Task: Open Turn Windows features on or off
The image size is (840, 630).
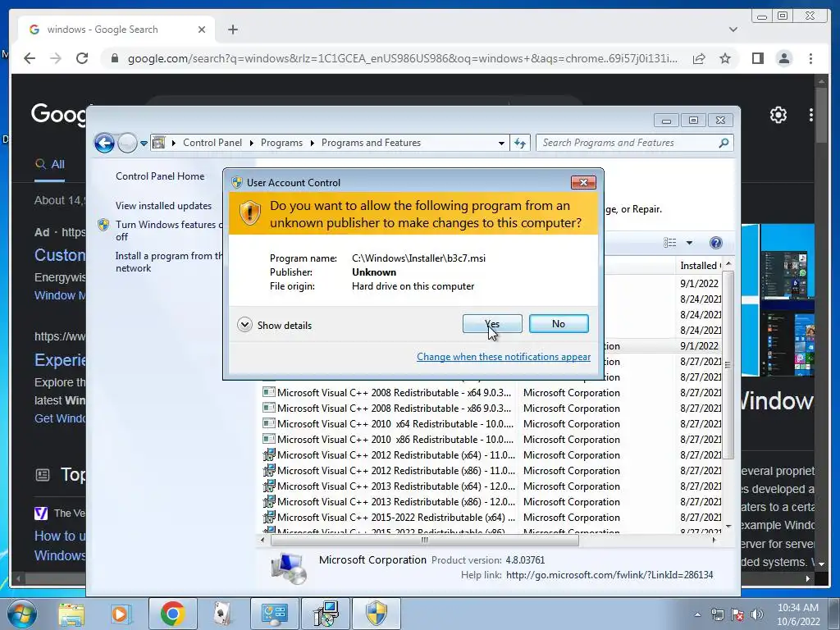Action: pyautogui.click(x=169, y=231)
